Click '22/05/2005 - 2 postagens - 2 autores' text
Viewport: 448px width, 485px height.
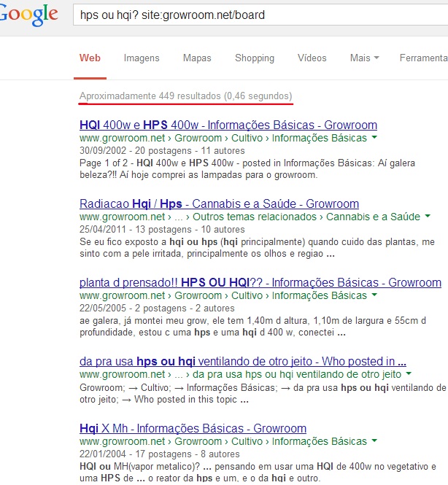pyautogui.click(x=157, y=309)
